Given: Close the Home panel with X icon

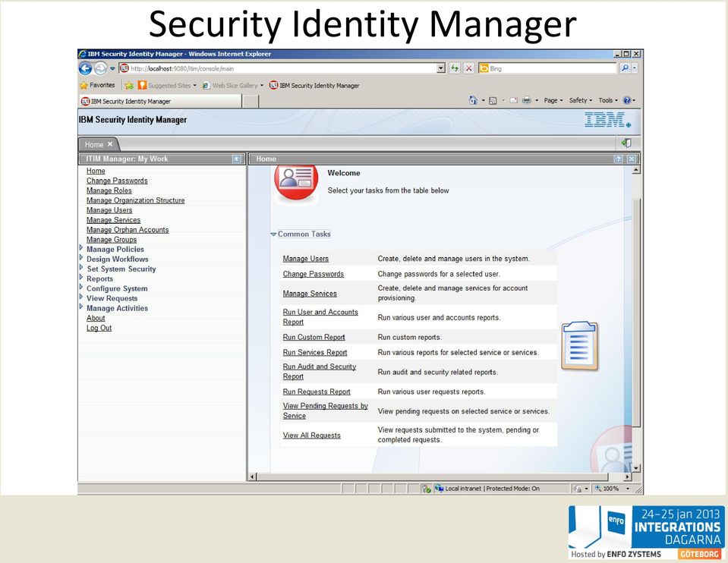Looking at the screenshot, I should (632, 159).
